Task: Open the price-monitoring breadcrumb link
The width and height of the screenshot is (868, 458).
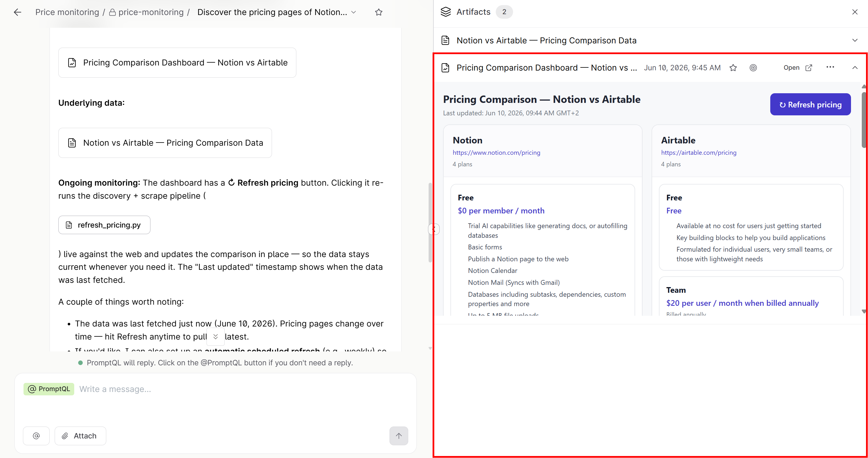Action: (146, 12)
